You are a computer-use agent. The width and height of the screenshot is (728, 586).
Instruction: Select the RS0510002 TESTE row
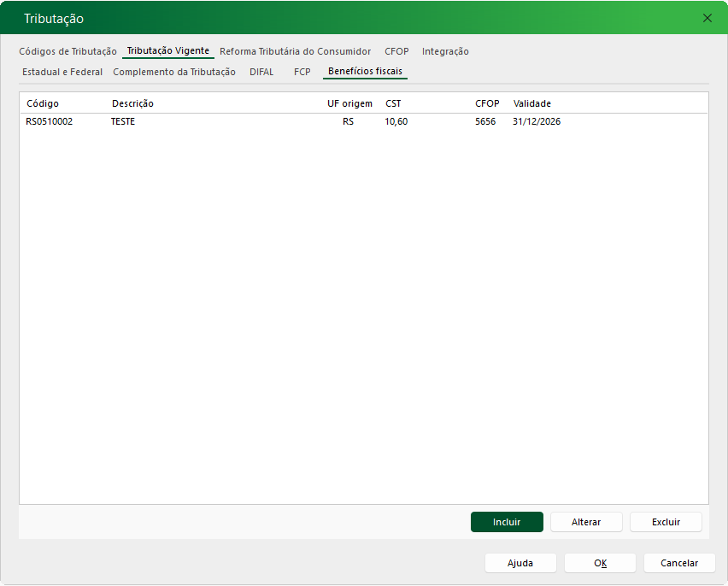(256, 121)
